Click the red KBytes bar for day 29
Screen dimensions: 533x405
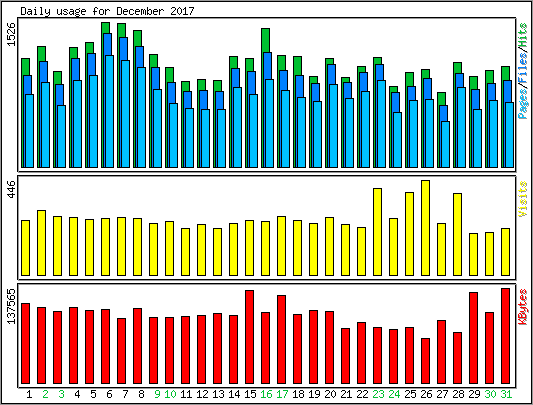[x=474, y=338]
